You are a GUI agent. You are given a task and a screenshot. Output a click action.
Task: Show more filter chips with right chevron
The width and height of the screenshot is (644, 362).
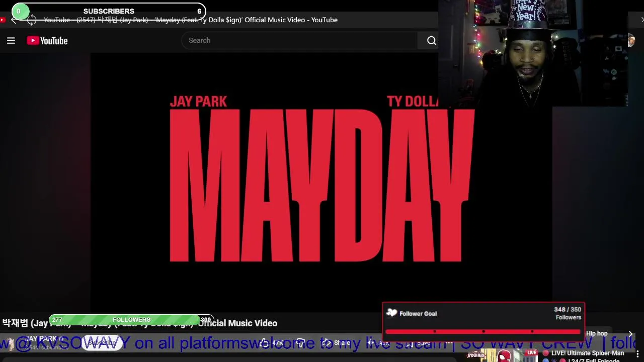(x=630, y=333)
